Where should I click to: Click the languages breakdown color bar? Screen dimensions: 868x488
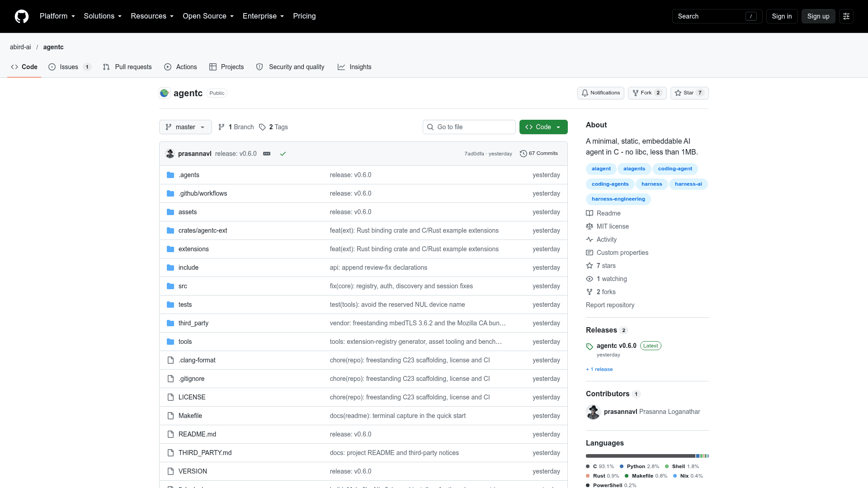647,456
